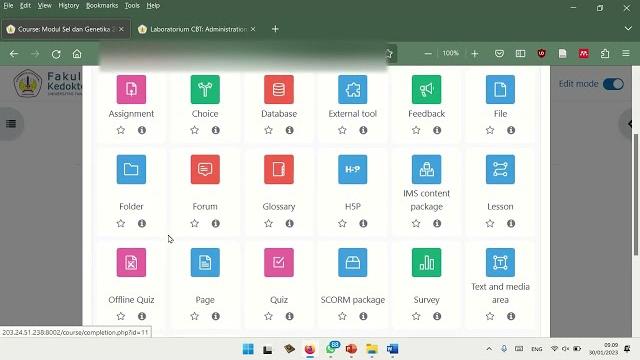The width and height of the screenshot is (640, 360).
Task: View info for Offline Quiz
Action: pyautogui.click(x=142, y=316)
